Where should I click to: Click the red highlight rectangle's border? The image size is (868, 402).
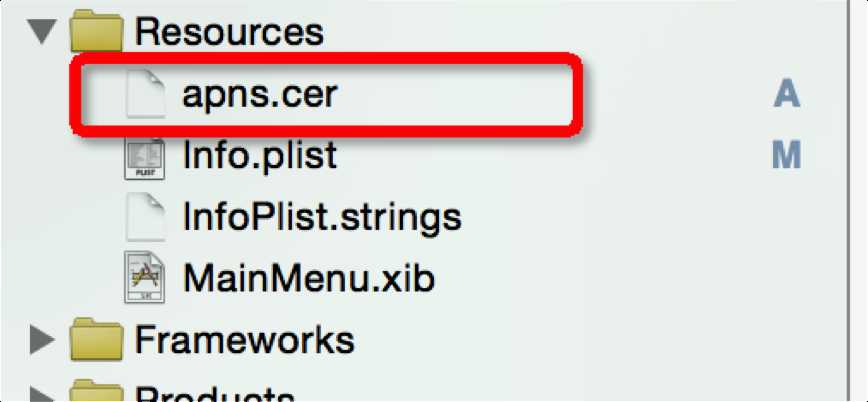[325, 63]
